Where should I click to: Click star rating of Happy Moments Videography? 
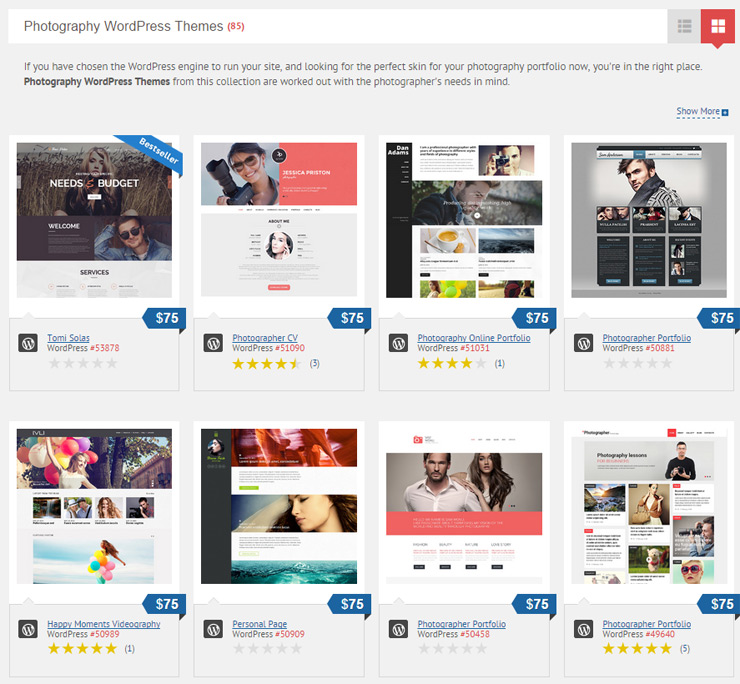click(83, 649)
